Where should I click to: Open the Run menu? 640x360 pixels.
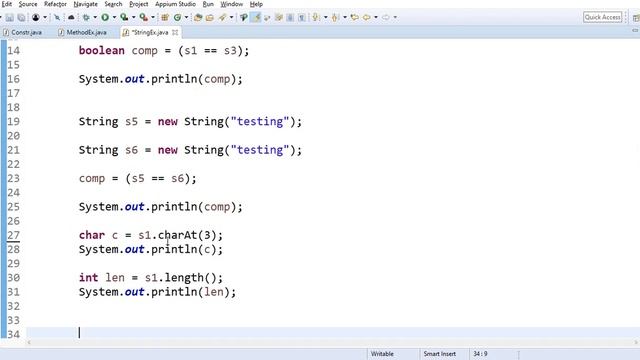pos(208,4)
